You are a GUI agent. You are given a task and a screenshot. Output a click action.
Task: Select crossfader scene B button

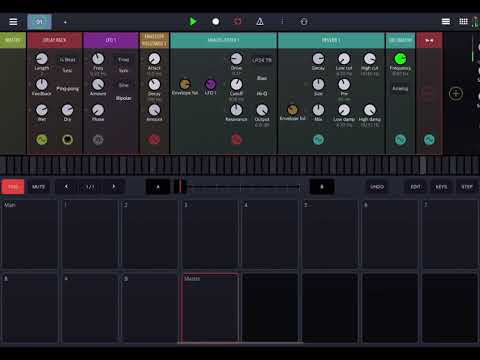[x=322, y=187]
